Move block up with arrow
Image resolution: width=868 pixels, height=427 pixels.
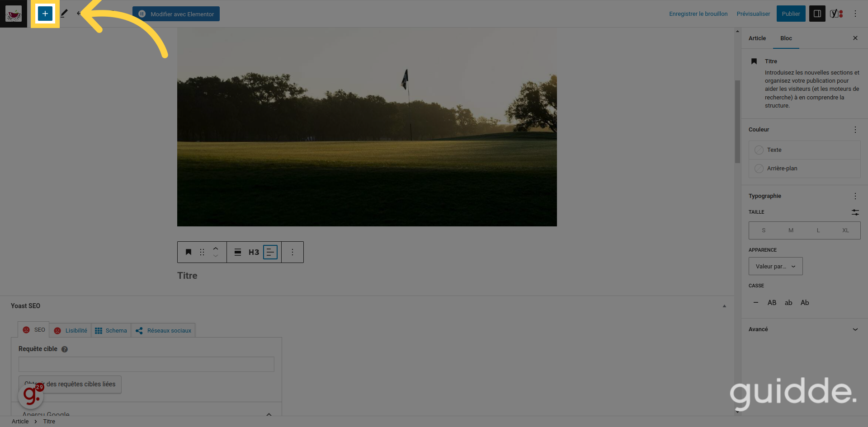[216, 248]
